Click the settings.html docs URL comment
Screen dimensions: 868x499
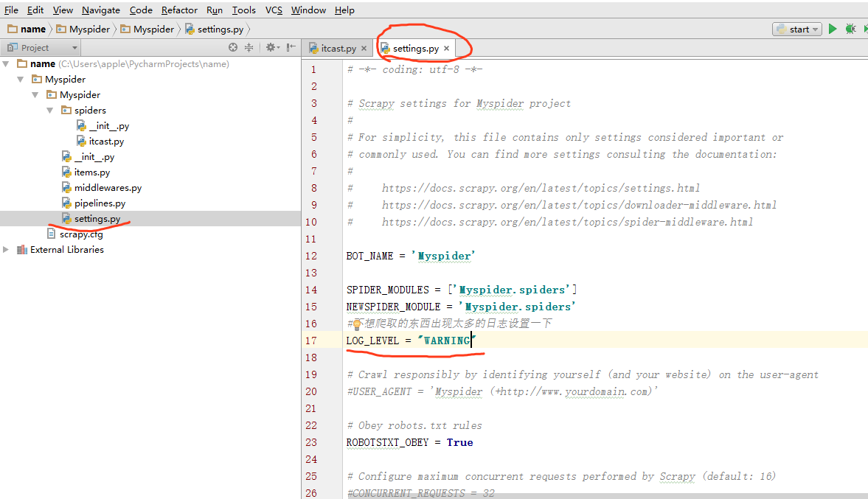click(541, 188)
